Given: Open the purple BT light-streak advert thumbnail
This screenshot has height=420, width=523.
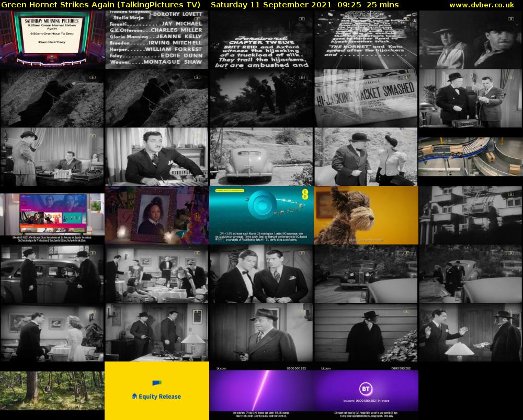Looking at the screenshot, I should [261, 391].
